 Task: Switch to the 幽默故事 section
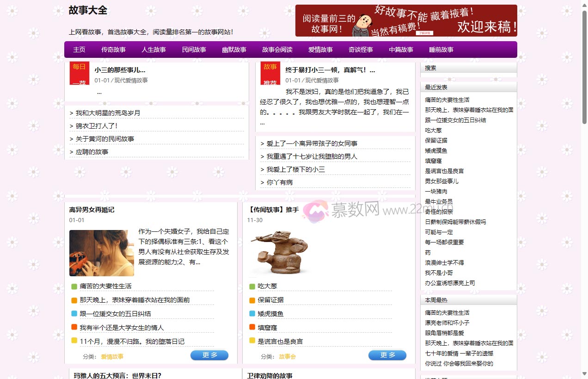(234, 50)
